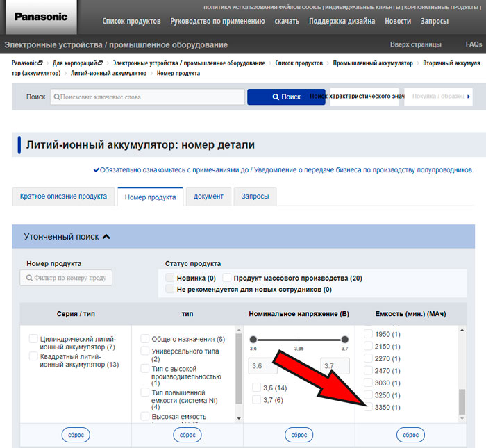Viewport: 486px width, 448px height.
Task: Open ИНДИВИДУАЛЬНЫЕ КЛИЕНТЫ link
Action: click(362, 7)
